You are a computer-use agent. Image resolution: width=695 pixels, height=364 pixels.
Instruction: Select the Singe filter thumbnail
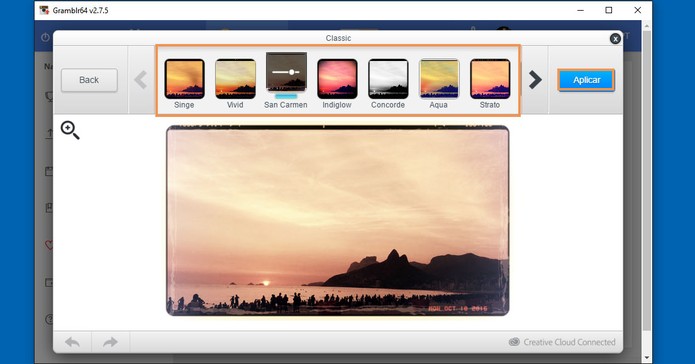pyautogui.click(x=184, y=79)
